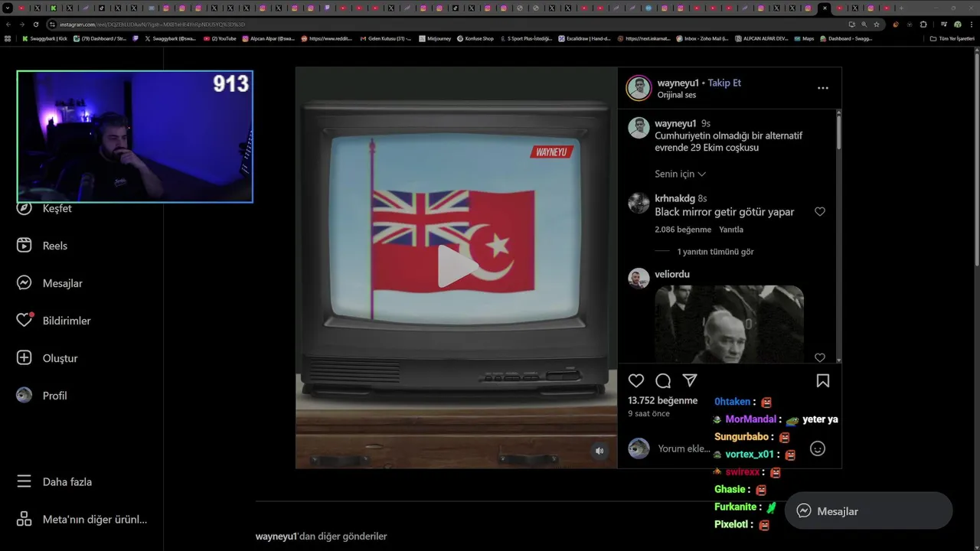Open tab search dropdown arrow
980x551 pixels.
pyautogui.click(x=8, y=8)
